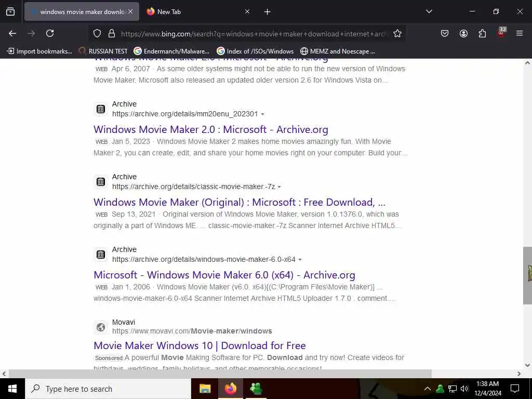Click vertical scrollbar down arrow
532x399 pixels.
(x=527, y=365)
